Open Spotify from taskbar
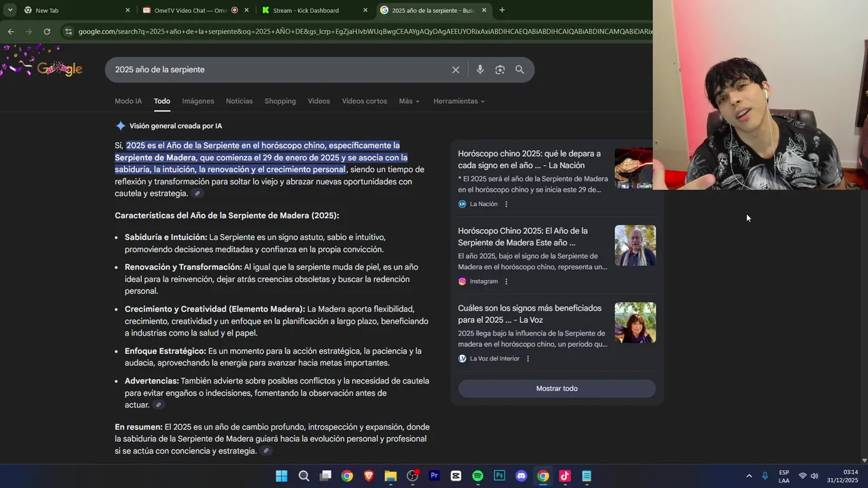The width and height of the screenshot is (868, 488). tap(477, 476)
